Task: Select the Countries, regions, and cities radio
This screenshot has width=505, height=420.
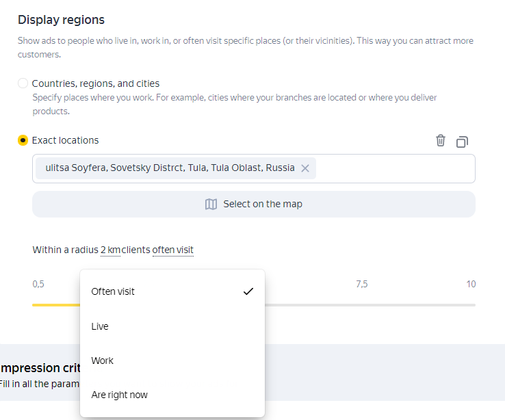Action: click(x=23, y=83)
